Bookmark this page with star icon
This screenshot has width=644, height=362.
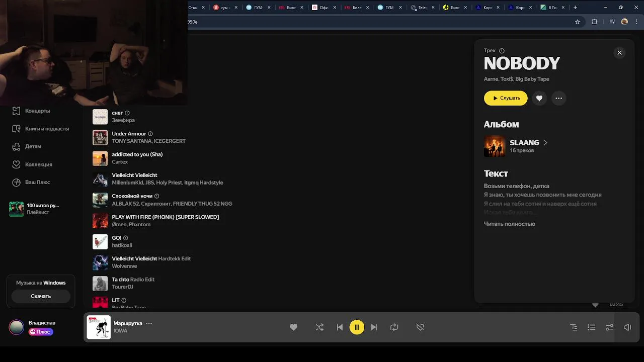point(578,22)
